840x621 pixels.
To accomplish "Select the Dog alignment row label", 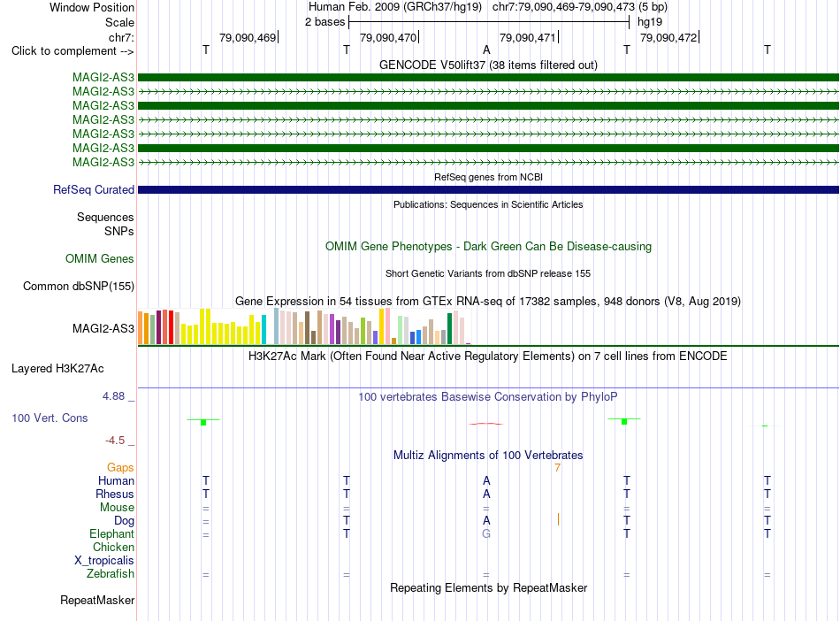I will (x=125, y=521).
